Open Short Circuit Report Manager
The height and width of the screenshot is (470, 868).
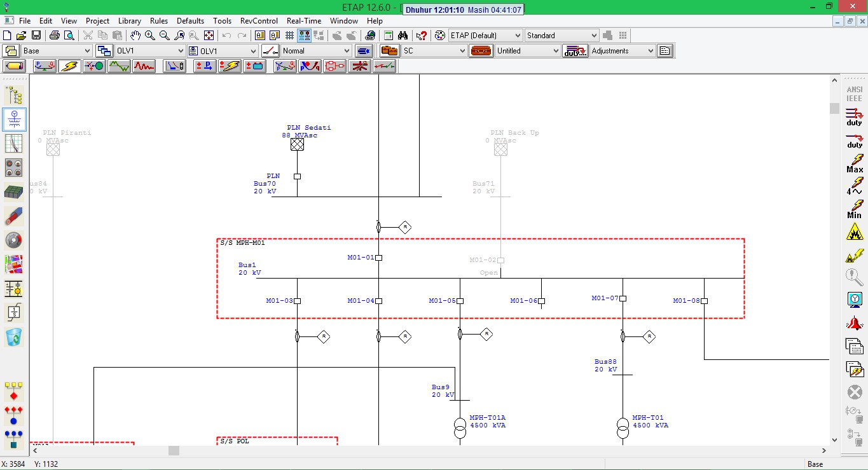point(854,346)
